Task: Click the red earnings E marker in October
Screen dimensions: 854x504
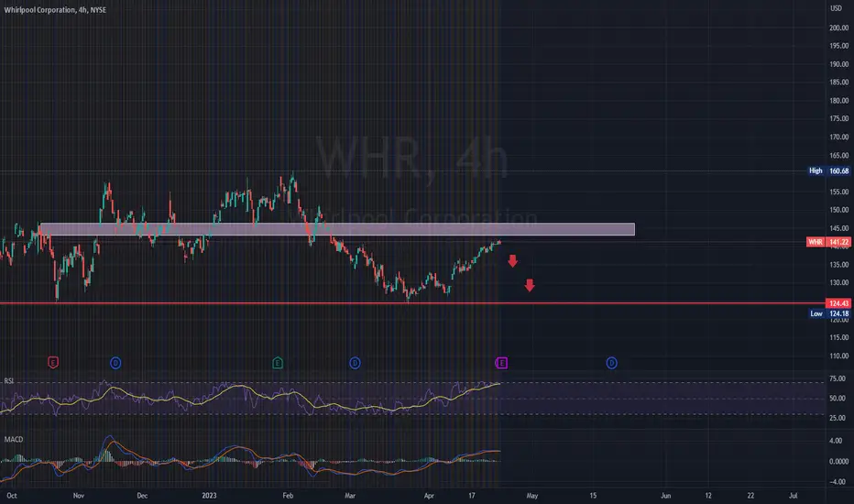Action: tap(53, 362)
